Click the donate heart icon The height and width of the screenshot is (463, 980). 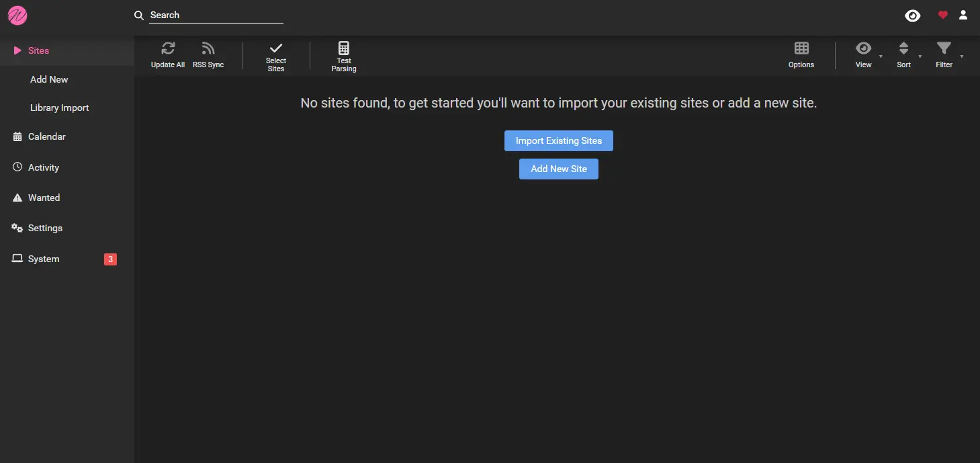pos(942,14)
